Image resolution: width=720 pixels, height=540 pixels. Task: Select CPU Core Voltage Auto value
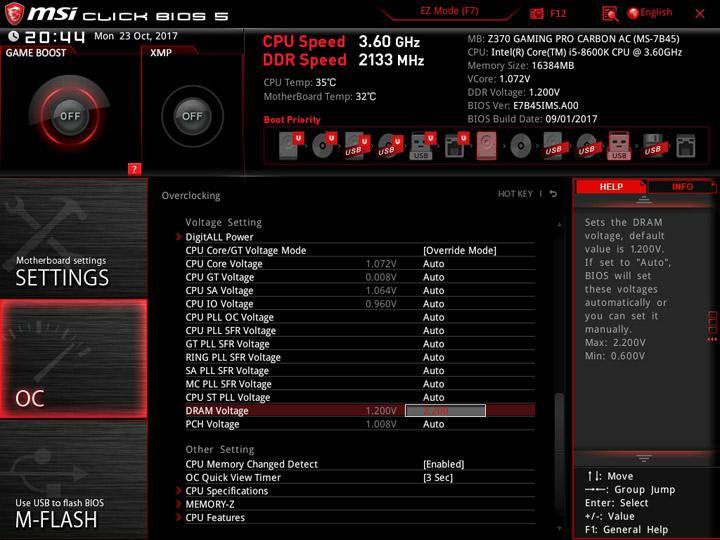(x=433, y=264)
